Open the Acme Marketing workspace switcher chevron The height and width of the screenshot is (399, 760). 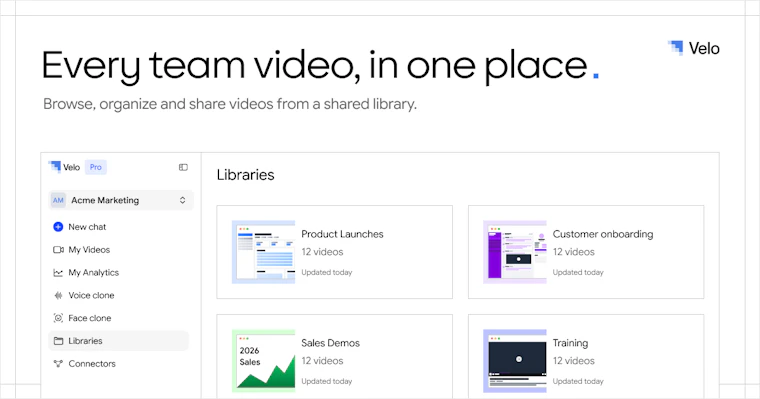pyautogui.click(x=183, y=200)
